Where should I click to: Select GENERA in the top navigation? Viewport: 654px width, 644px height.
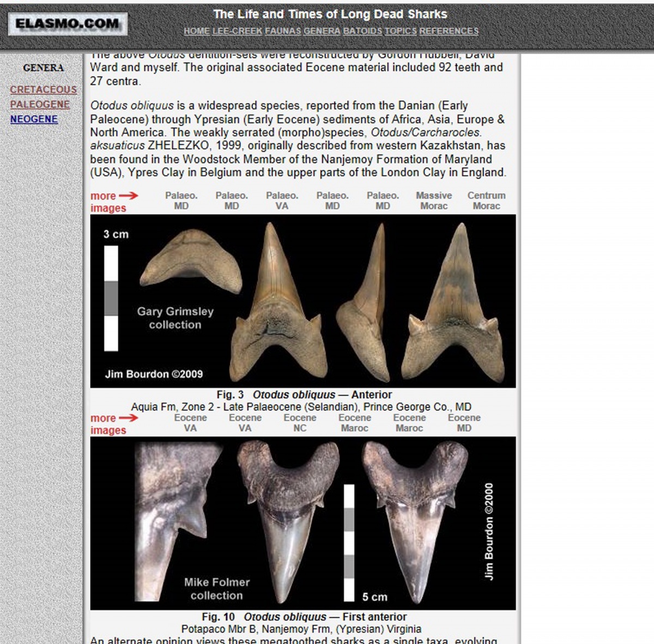(x=322, y=31)
